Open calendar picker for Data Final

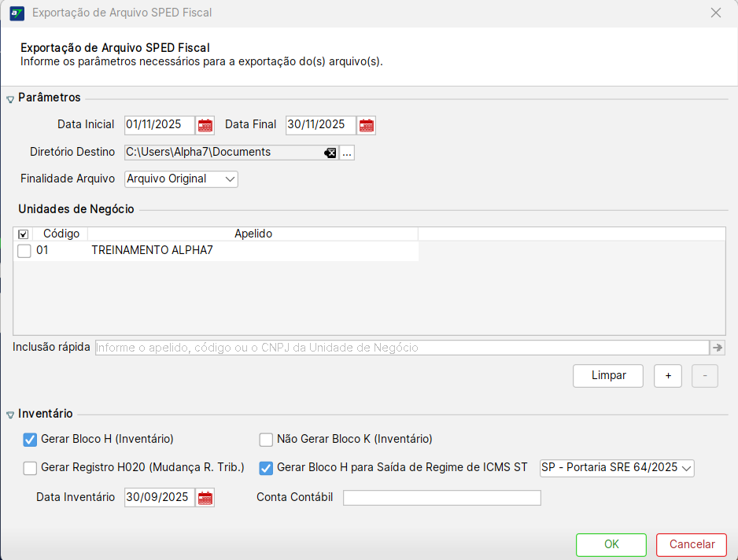pyautogui.click(x=367, y=125)
